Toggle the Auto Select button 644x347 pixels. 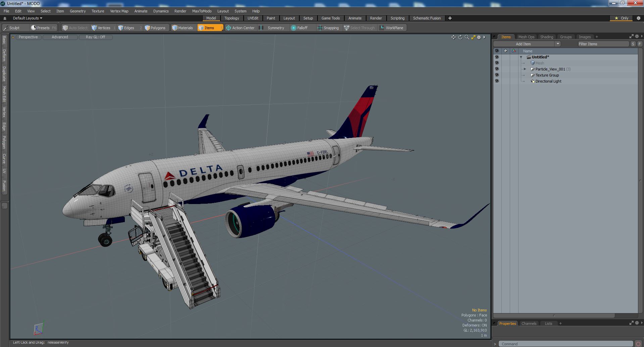point(75,28)
